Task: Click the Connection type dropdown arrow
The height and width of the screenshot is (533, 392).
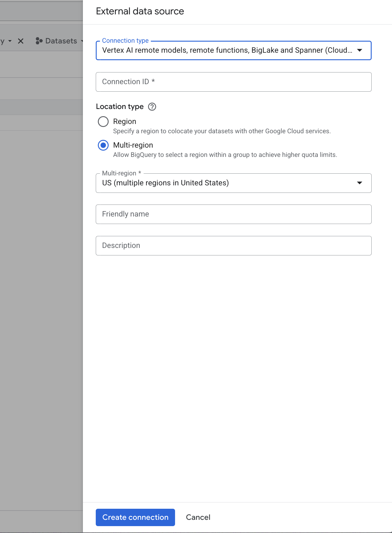Action: click(x=360, y=50)
